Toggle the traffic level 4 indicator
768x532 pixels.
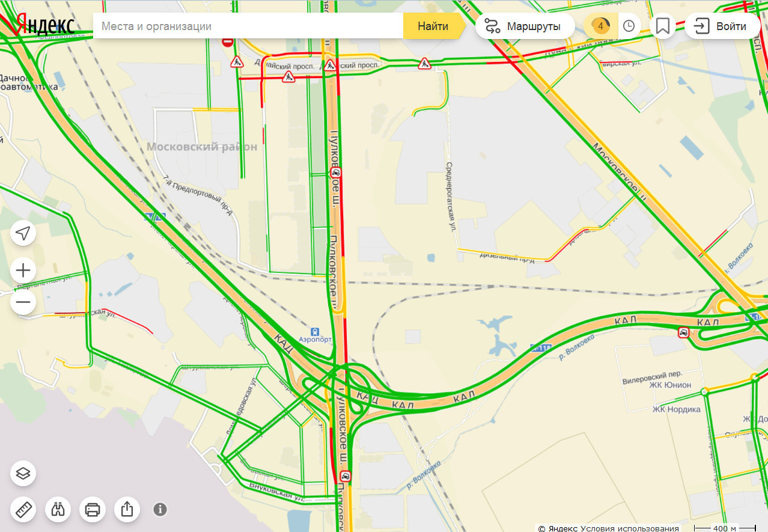pyautogui.click(x=600, y=26)
